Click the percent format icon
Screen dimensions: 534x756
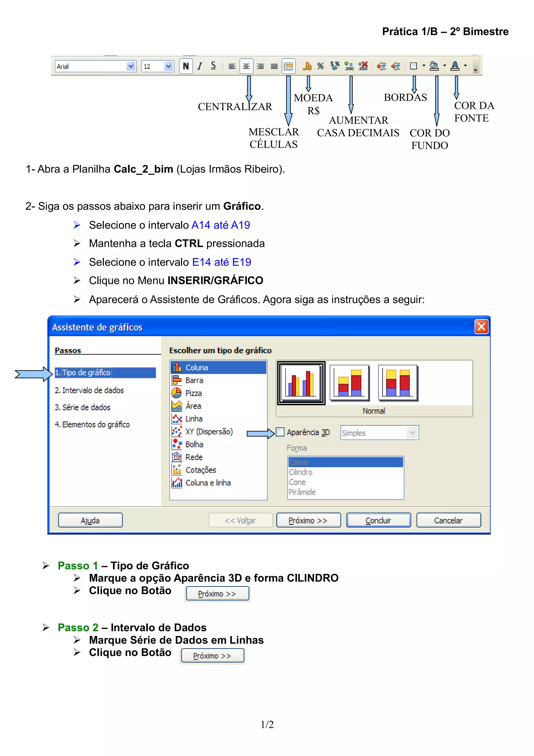pos(320,66)
